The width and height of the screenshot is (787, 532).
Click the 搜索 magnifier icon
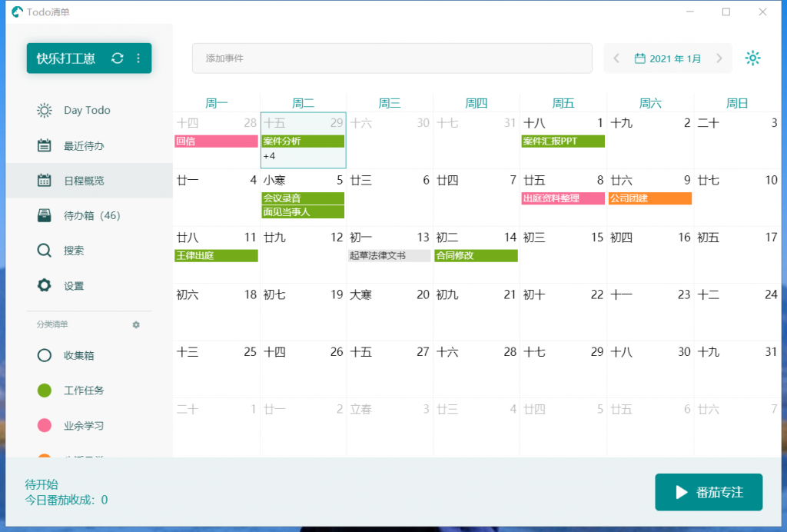(44, 251)
